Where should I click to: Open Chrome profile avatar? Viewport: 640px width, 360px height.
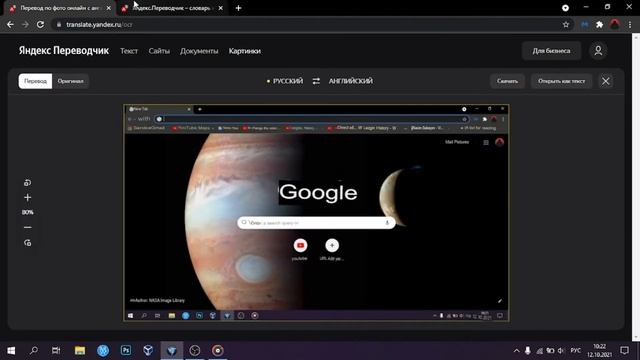615,24
